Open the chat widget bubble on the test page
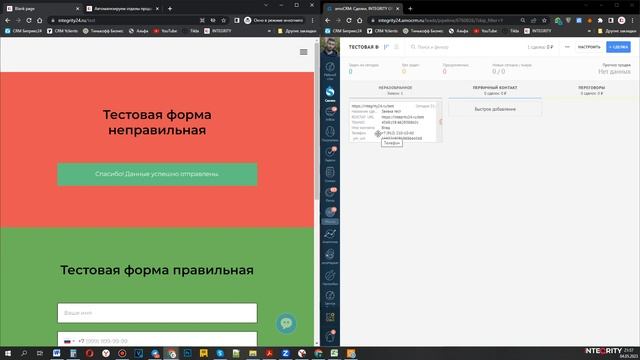The image size is (640, 360). [286, 323]
